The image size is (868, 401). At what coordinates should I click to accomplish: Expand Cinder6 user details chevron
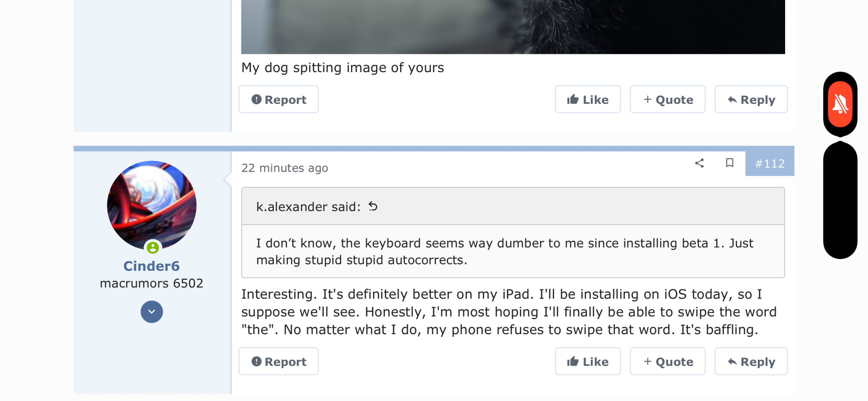click(x=151, y=312)
